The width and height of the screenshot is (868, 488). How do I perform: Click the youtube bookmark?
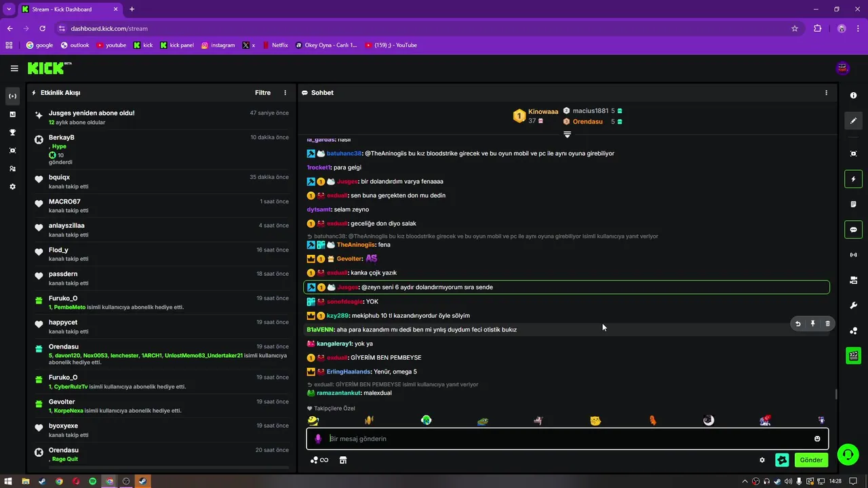coord(111,45)
